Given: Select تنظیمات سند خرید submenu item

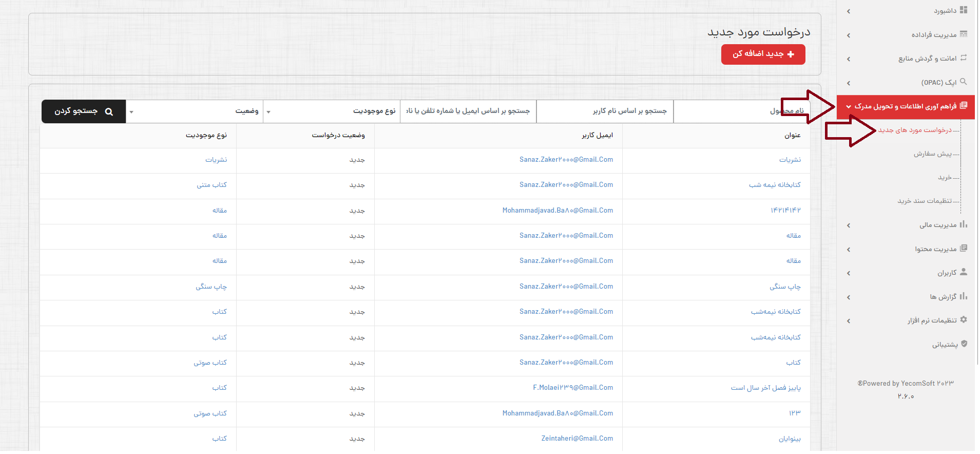Looking at the screenshot, I should (924, 201).
